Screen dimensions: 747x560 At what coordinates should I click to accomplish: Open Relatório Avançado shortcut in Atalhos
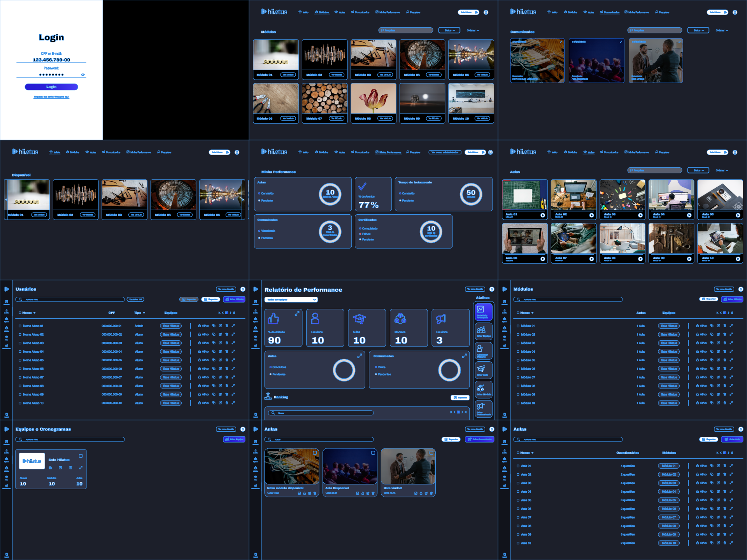coord(483,312)
